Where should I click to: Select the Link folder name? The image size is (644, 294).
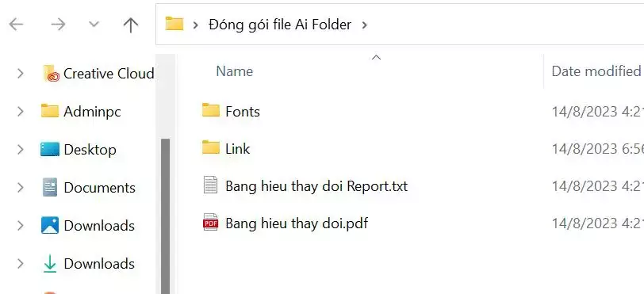(237, 149)
